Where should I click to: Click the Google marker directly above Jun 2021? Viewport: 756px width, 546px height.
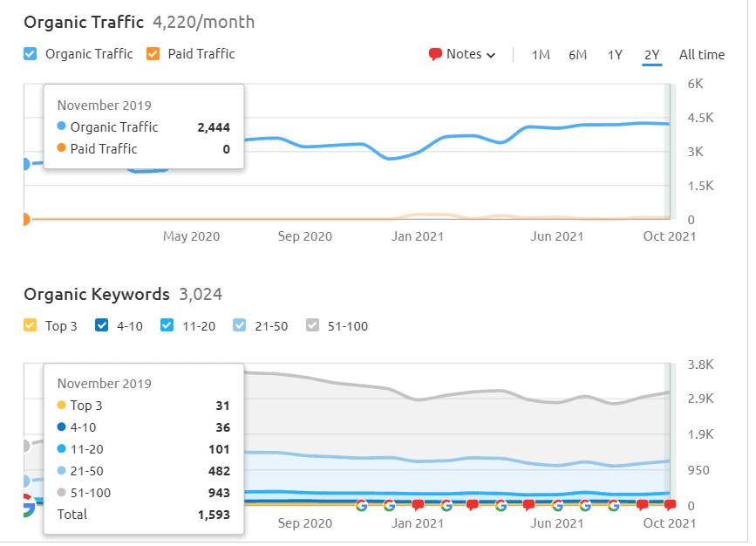point(557,505)
